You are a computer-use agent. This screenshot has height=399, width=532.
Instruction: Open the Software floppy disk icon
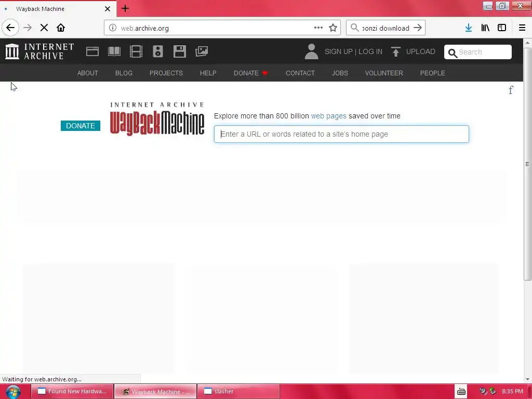[x=179, y=51]
